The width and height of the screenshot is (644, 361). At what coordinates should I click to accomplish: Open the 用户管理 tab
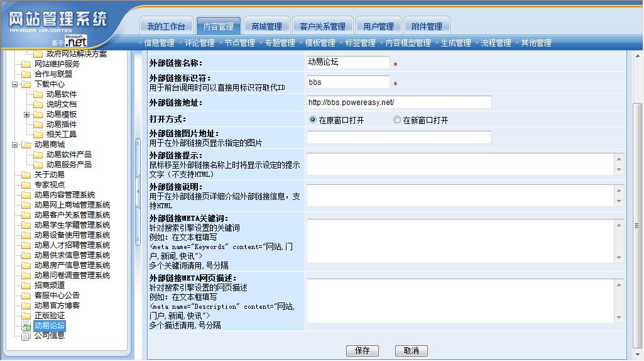pyautogui.click(x=378, y=26)
